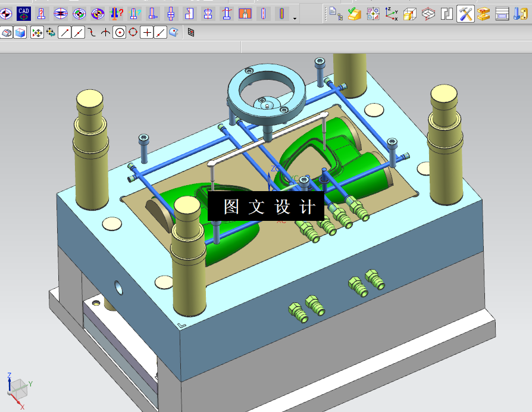Click the Quadrant Point snap icon
The height and width of the screenshot is (412, 532).
point(133,33)
